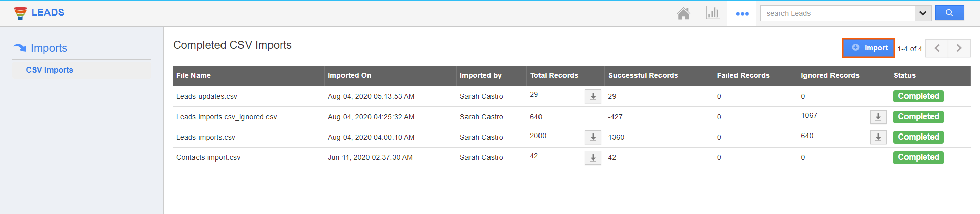Image resolution: width=980 pixels, height=214 pixels.
Task: Open the three-dot more options menu
Action: click(742, 14)
